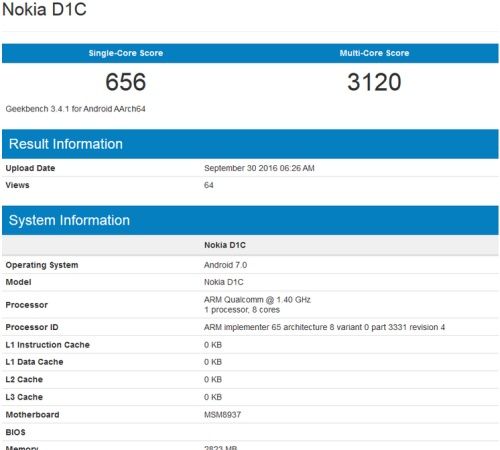Click the Operating System label

42,265
